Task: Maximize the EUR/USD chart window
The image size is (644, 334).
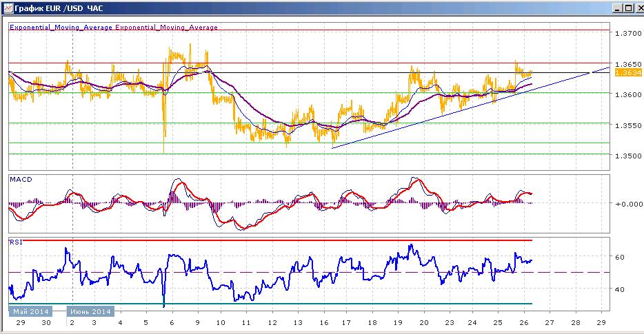Action: [628, 8]
